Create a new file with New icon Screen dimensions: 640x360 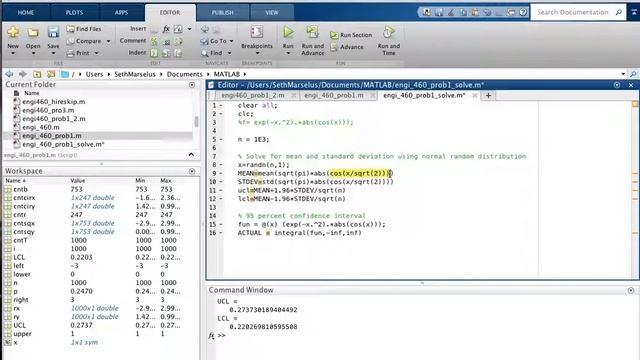(13, 32)
